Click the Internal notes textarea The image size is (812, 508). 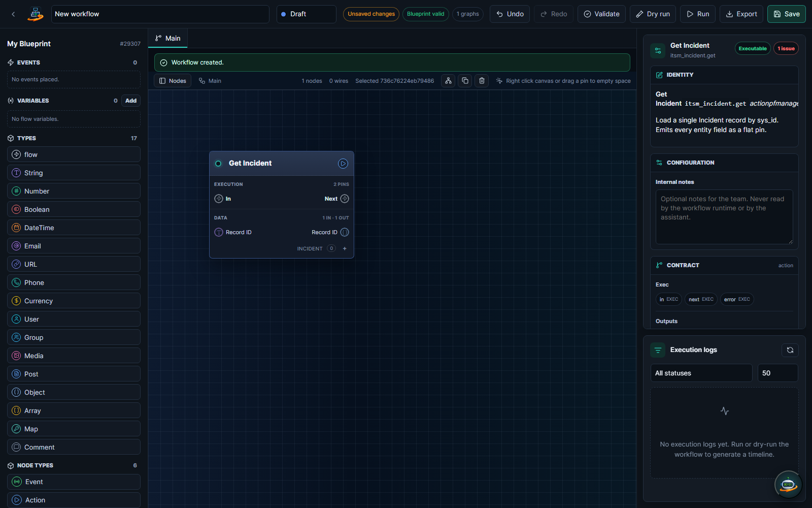[x=724, y=217]
